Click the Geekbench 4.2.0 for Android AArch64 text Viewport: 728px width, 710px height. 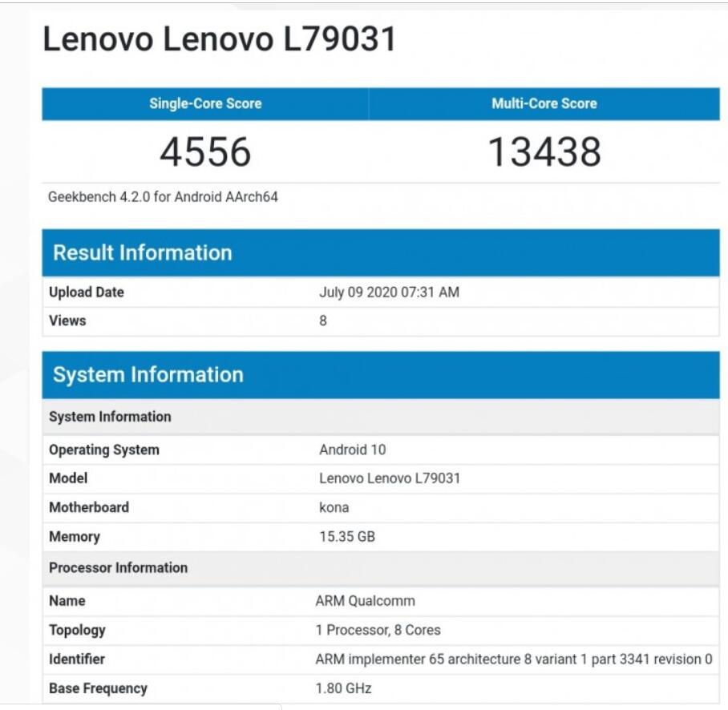coord(163,197)
